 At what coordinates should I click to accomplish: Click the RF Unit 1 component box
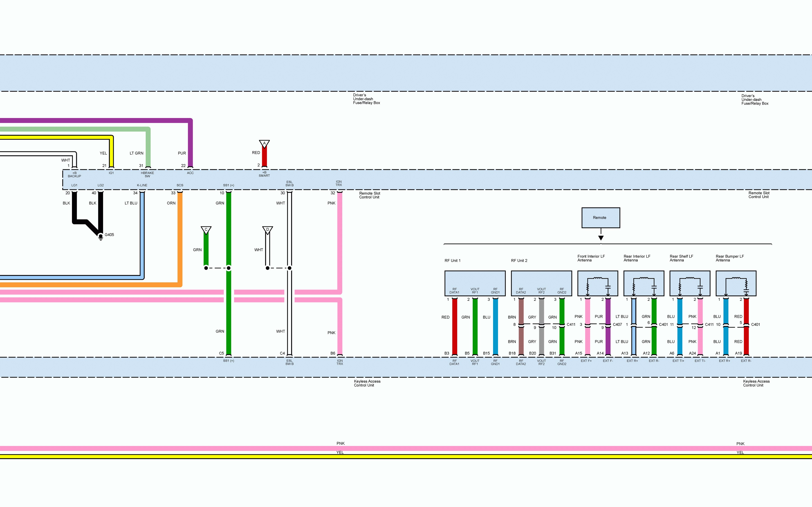point(475,283)
